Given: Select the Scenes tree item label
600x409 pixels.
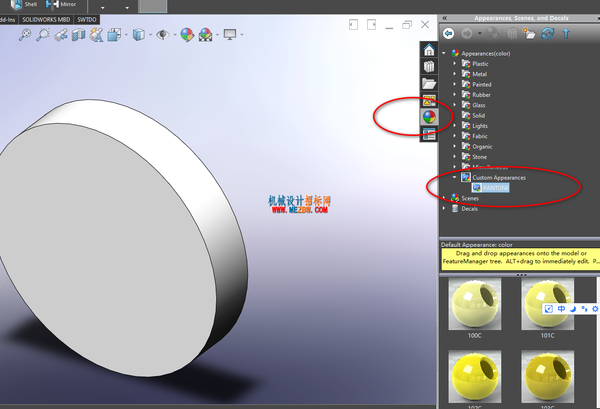Looking at the screenshot, I should tap(470, 198).
